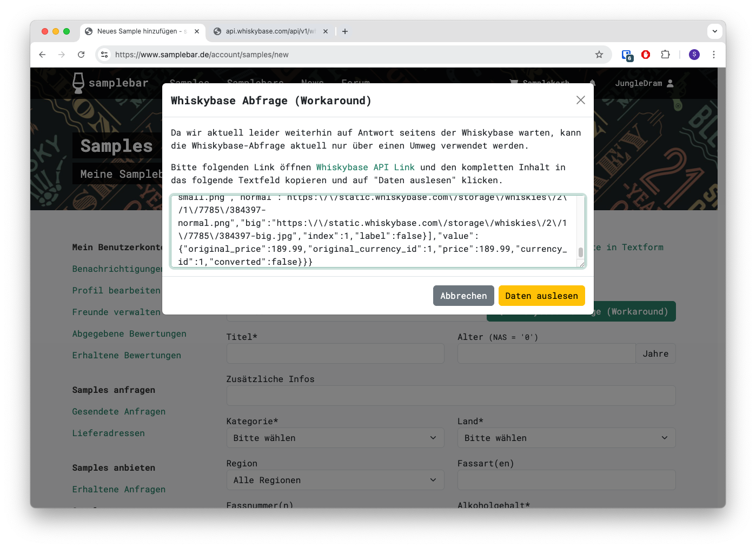Bookmark page with the star icon

[x=599, y=55]
